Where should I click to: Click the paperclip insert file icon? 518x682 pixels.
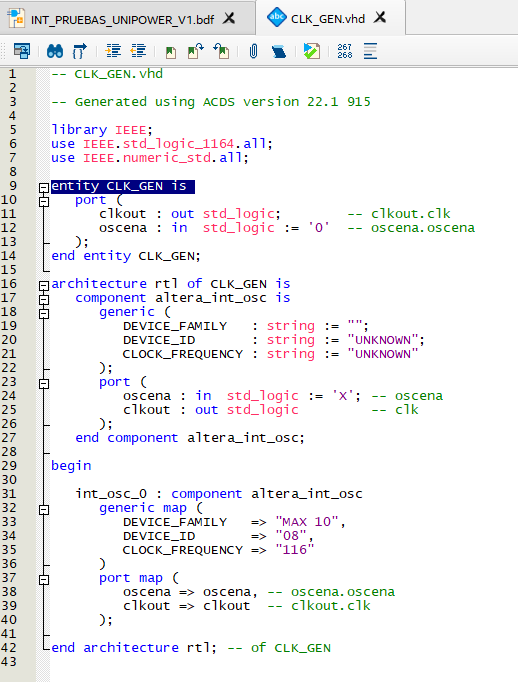pyautogui.click(x=253, y=51)
